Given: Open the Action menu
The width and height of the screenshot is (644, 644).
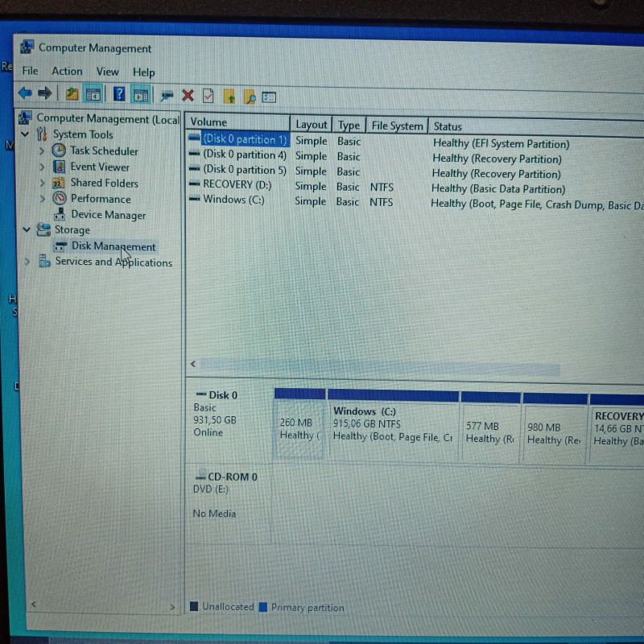Looking at the screenshot, I should (67, 71).
